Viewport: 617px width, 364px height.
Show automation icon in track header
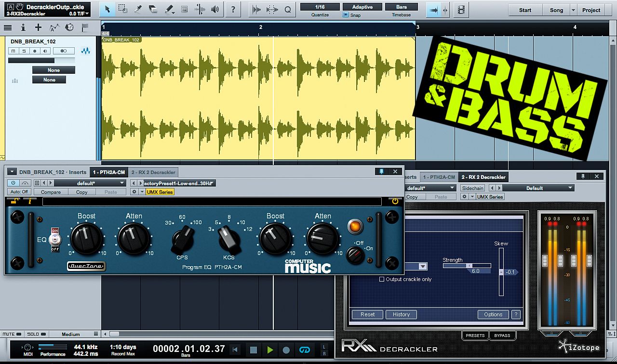click(54, 28)
